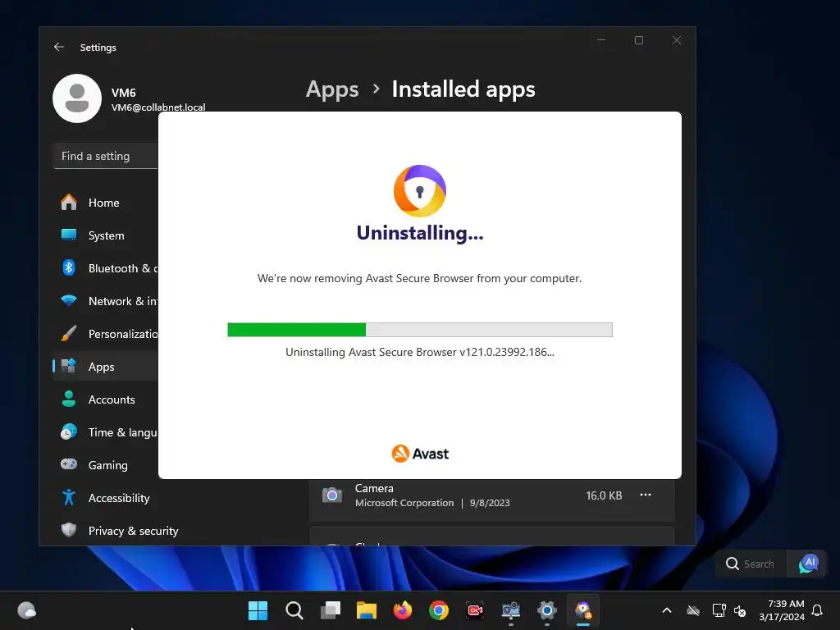Focus the Find a setting search box
The width and height of the screenshot is (840, 630).
click(106, 156)
